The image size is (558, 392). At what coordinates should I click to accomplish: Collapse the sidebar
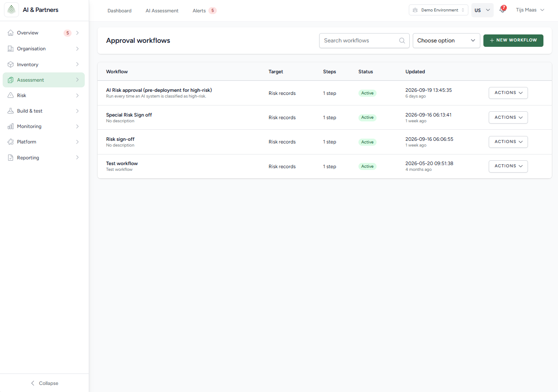tap(44, 383)
